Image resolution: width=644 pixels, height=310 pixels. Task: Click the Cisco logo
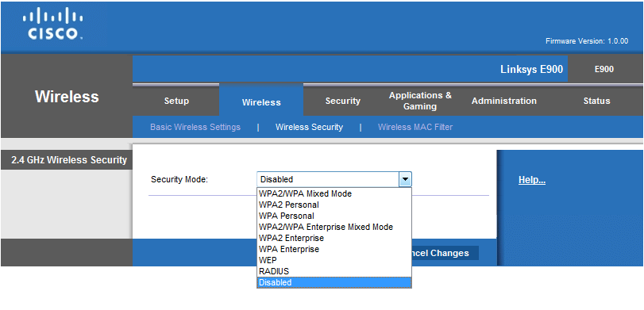(52, 23)
